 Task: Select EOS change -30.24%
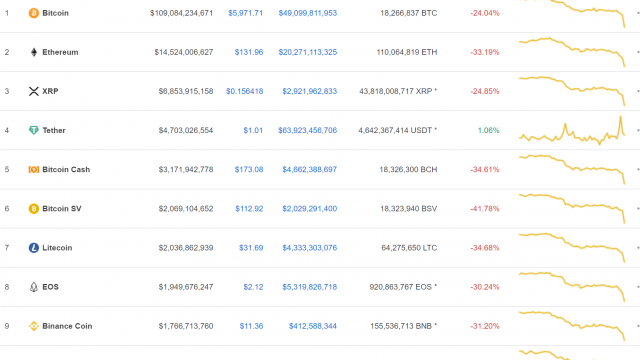[485, 287]
